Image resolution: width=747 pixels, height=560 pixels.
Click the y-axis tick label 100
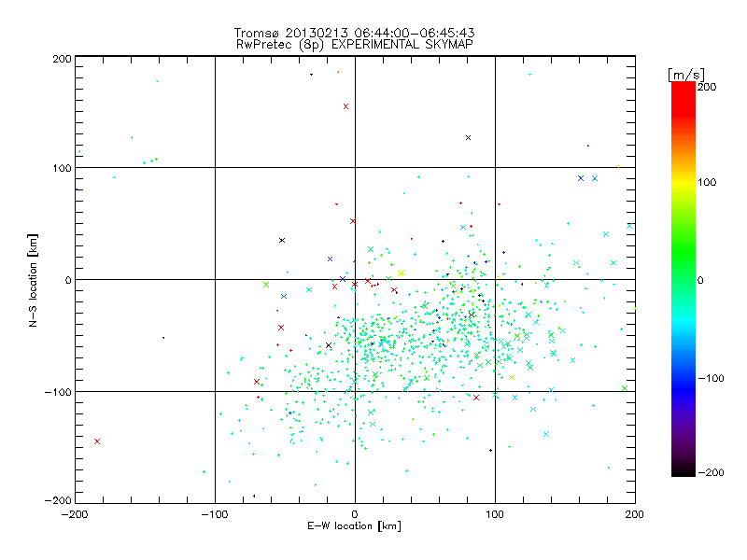[x=62, y=168]
